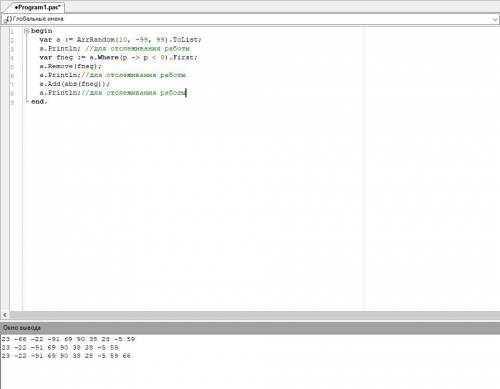Collapse the begin block using the fold marker
Image resolution: width=500 pixels, height=389 pixels.
[x=27, y=31]
